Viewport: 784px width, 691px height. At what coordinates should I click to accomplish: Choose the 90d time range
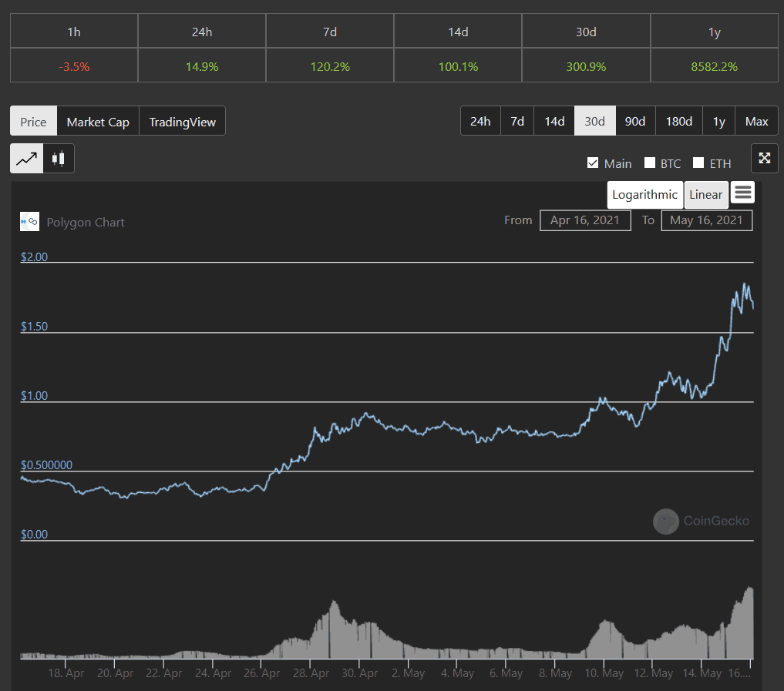[635, 121]
